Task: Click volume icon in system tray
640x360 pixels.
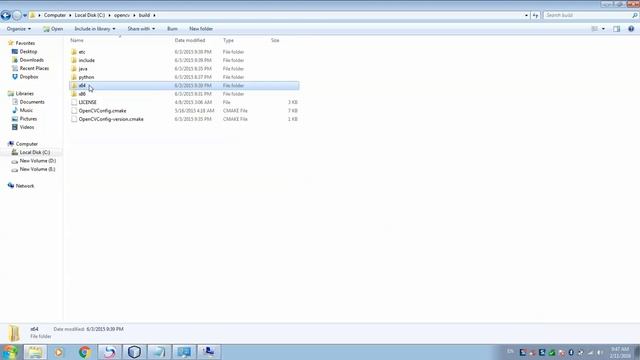Action: coord(600,352)
